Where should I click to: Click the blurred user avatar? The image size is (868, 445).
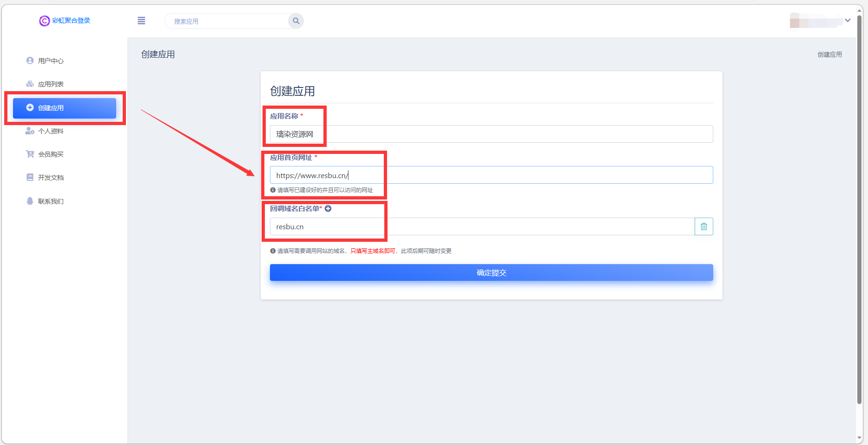pos(816,20)
